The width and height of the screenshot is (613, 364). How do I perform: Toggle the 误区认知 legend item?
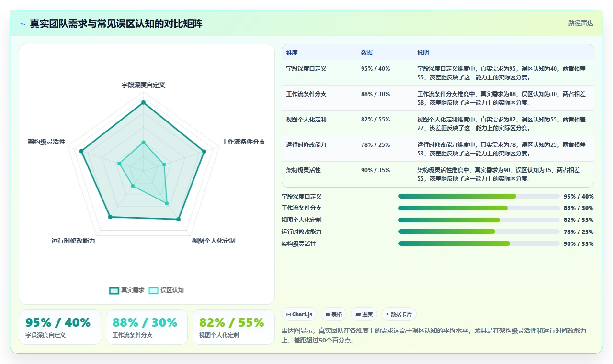point(166,290)
